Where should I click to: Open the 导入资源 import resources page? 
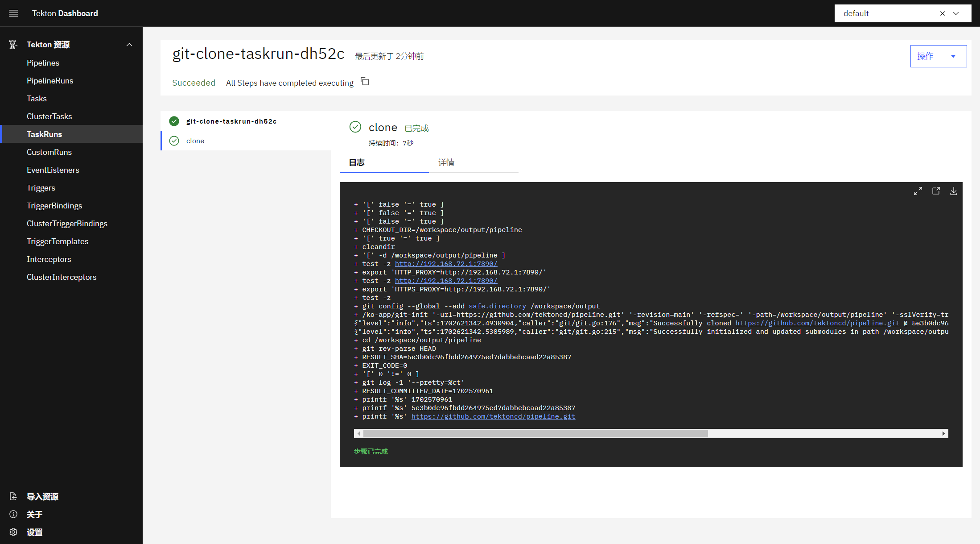(71, 497)
